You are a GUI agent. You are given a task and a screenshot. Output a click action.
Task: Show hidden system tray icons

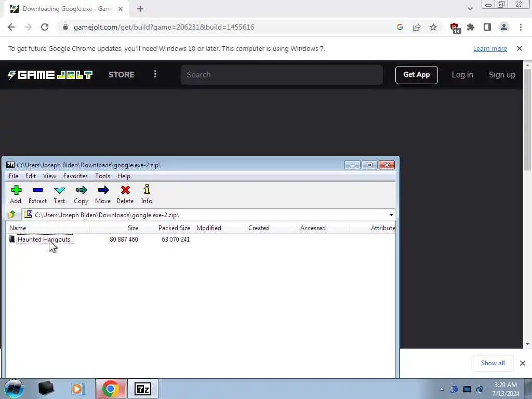pyautogui.click(x=442, y=389)
